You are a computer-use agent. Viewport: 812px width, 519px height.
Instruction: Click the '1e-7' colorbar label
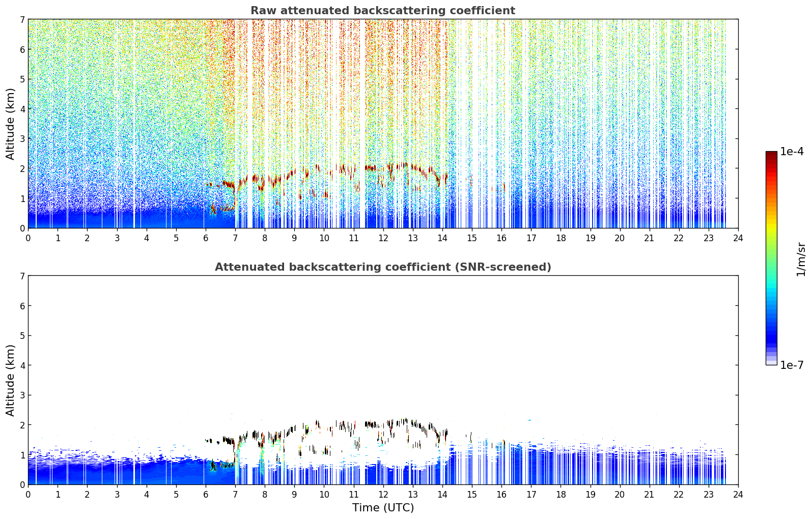coord(792,365)
